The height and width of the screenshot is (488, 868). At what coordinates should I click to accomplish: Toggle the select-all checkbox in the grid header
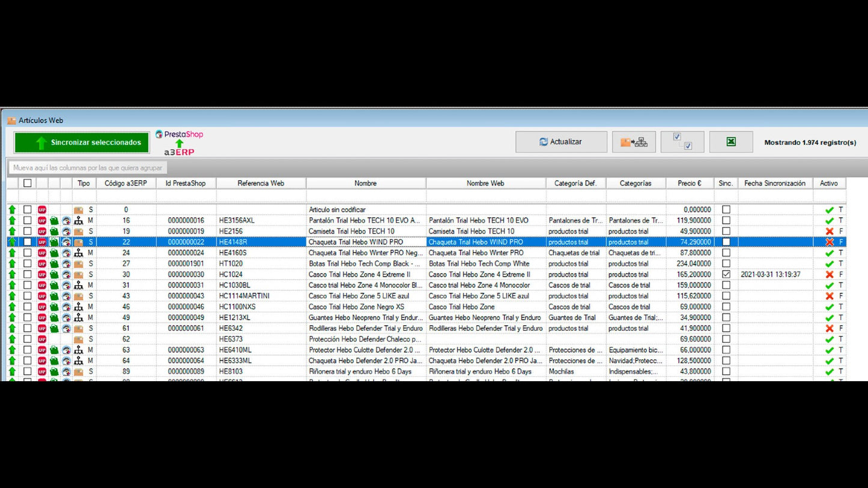tap(27, 183)
